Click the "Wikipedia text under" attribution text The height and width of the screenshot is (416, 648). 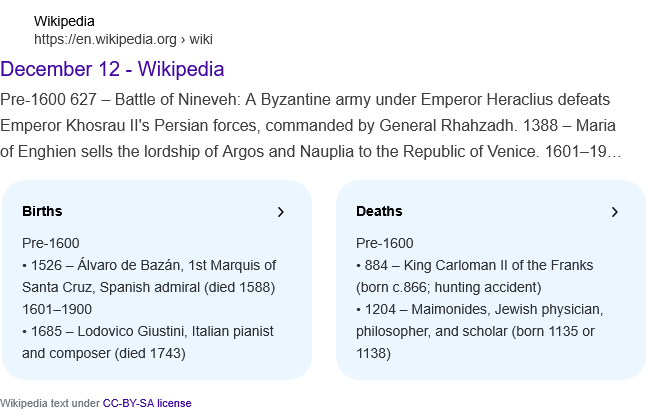50,403
